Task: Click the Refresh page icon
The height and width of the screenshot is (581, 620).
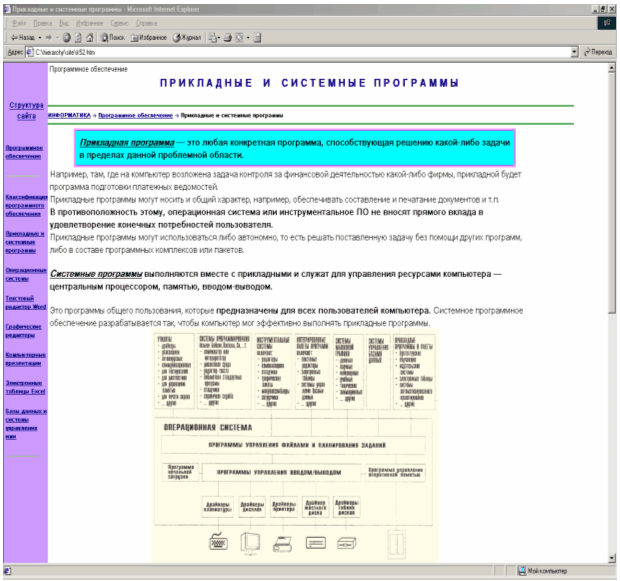Action: (x=75, y=36)
